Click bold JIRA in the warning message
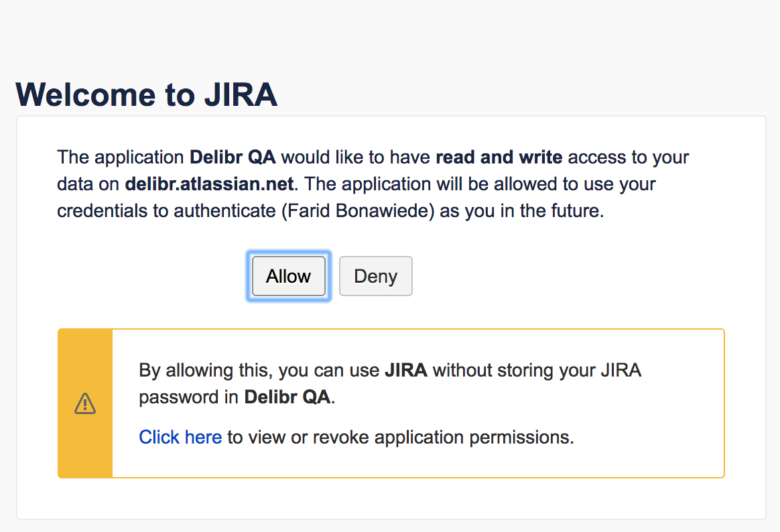 pos(406,371)
